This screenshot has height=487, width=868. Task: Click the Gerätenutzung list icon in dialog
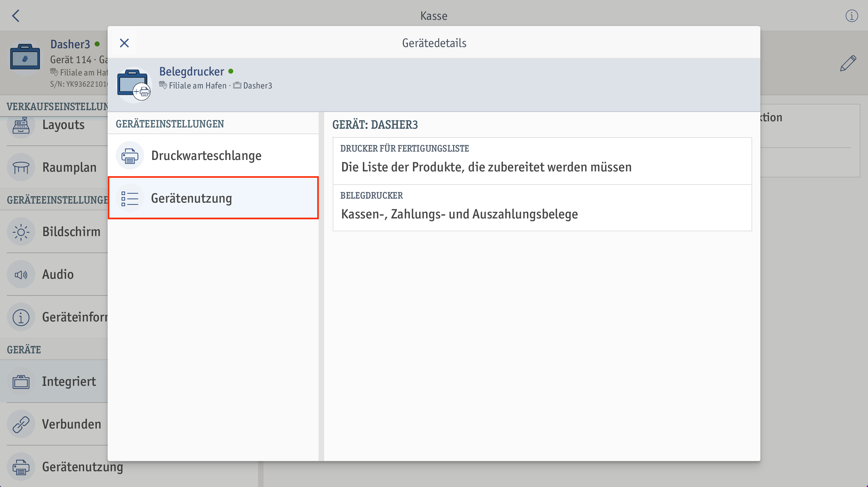pyautogui.click(x=130, y=199)
